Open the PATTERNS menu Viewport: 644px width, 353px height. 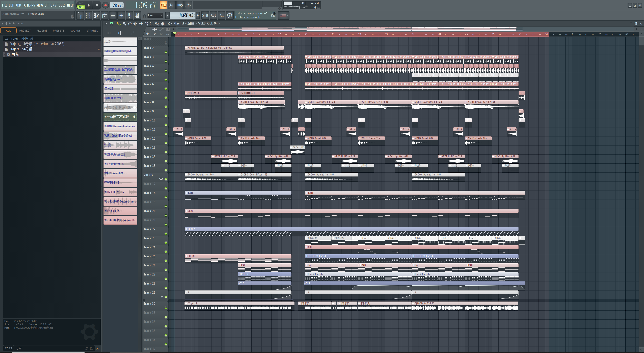pos(29,5)
